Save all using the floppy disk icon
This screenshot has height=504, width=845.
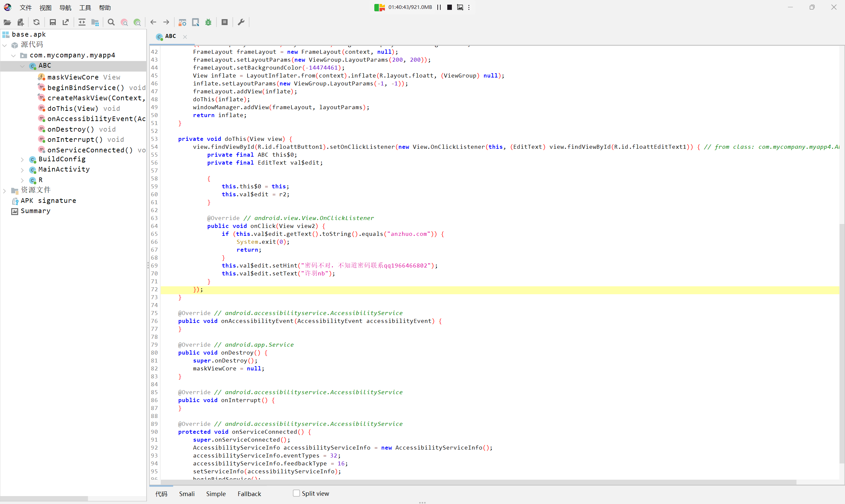[52, 22]
